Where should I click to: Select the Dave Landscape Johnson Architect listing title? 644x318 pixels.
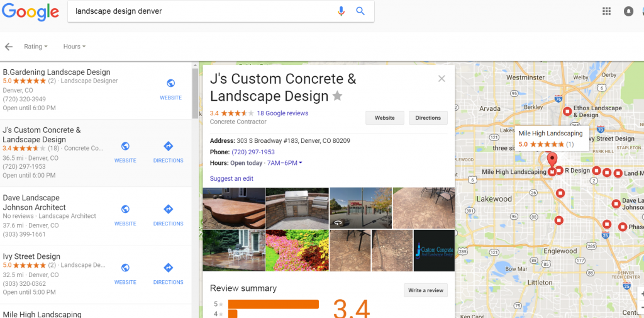[35, 202]
